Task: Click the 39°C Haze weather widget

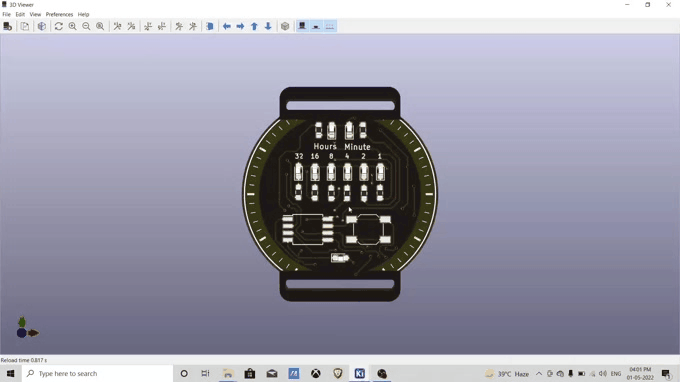Action: pyautogui.click(x=507, y=374)
